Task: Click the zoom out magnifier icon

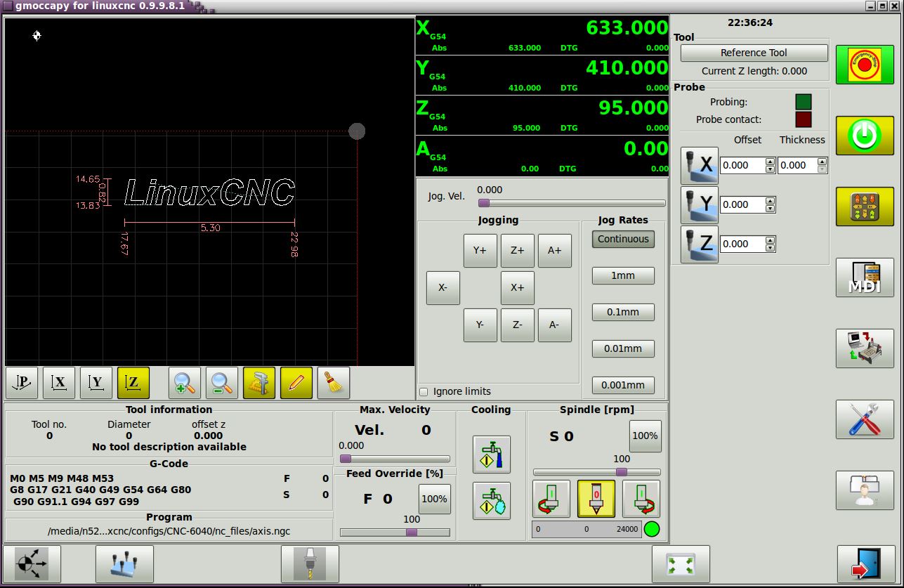Action: (221, 383)
